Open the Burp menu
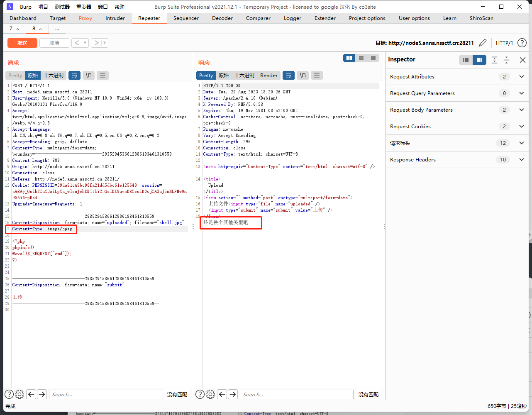Screen dimensions: 532x415 [26, 7]
